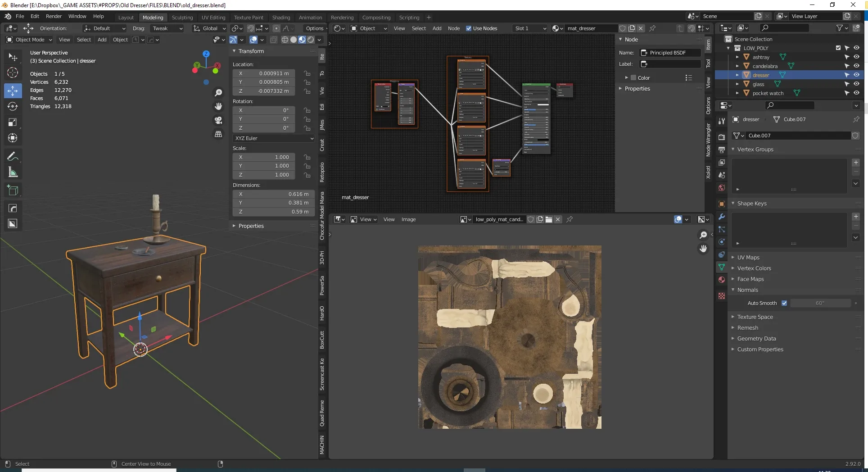
Task: Adjust Auto Smooth angle 60° field
Action: [x=820, y=303]
